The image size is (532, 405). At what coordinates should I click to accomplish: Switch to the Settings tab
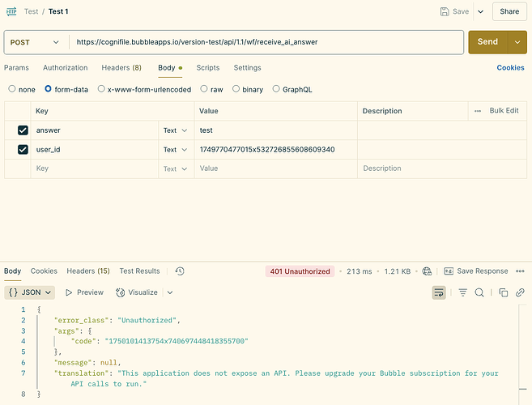click(247, 67)
